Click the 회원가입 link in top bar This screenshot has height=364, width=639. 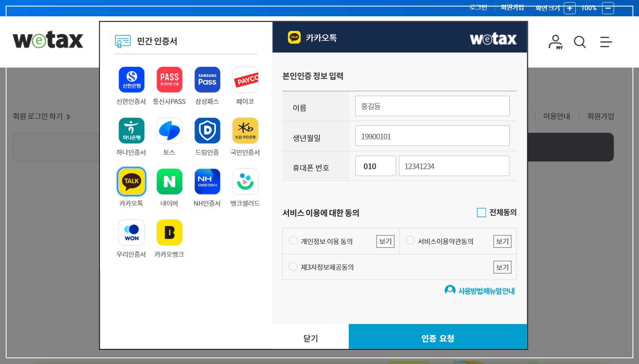tap(512, 7)
